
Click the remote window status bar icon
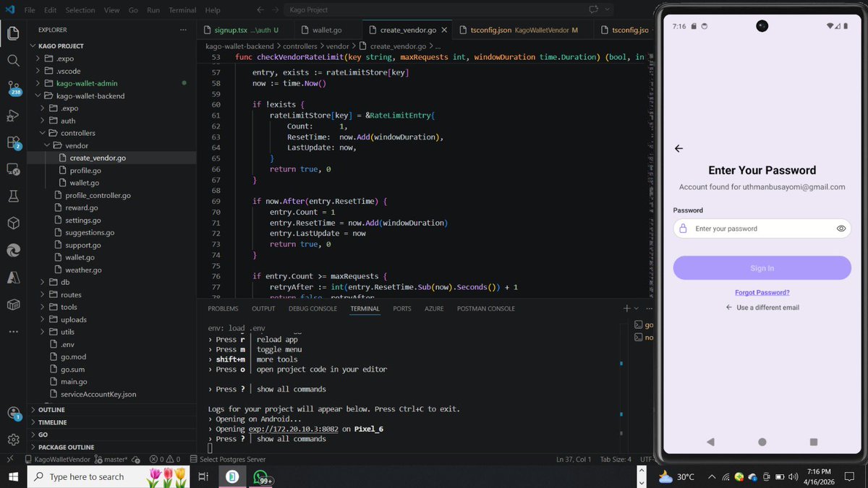[x=10, y=459]
